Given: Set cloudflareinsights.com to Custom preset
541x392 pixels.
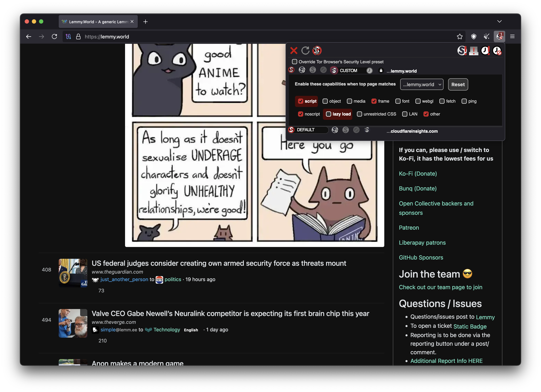Looking at the screenshot, I should click(x=367, y=130).
